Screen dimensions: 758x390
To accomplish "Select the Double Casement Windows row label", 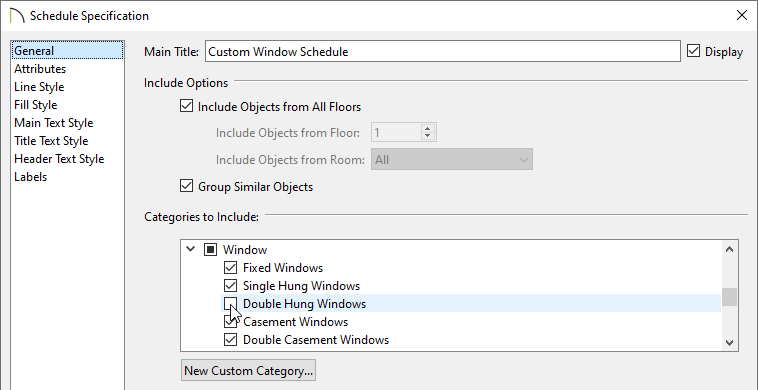I will [x=316, y=340].
